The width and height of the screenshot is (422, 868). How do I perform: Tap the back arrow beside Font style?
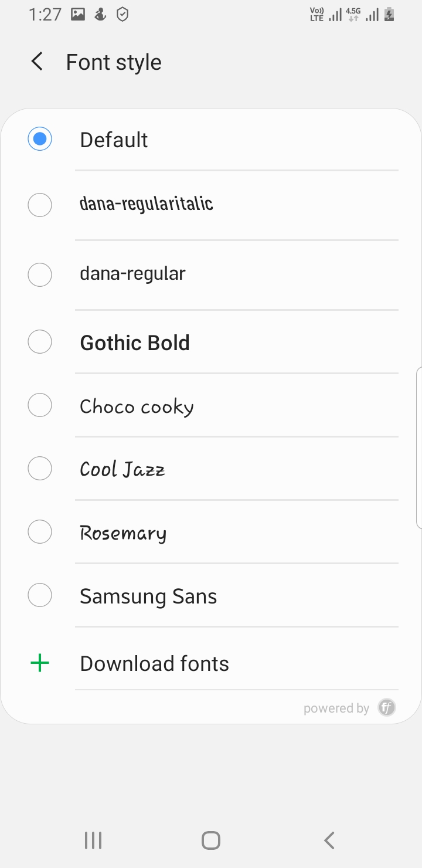[x=38, y=62]
